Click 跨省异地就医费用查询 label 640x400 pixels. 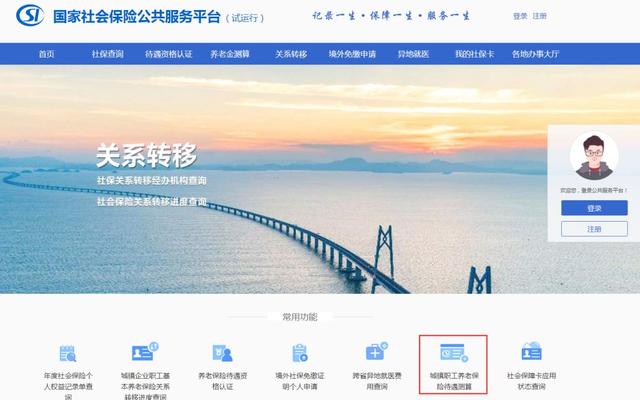(377, 381)
